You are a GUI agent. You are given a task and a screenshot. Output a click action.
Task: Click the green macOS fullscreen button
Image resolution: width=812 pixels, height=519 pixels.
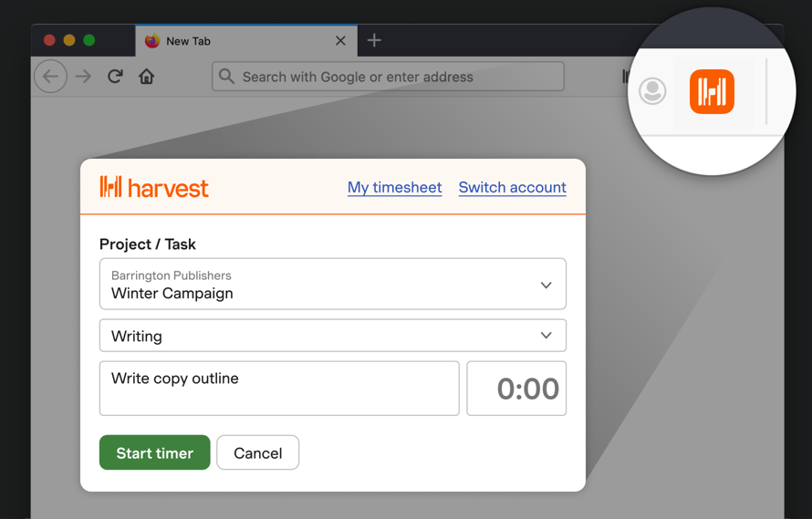pos(89,40)
